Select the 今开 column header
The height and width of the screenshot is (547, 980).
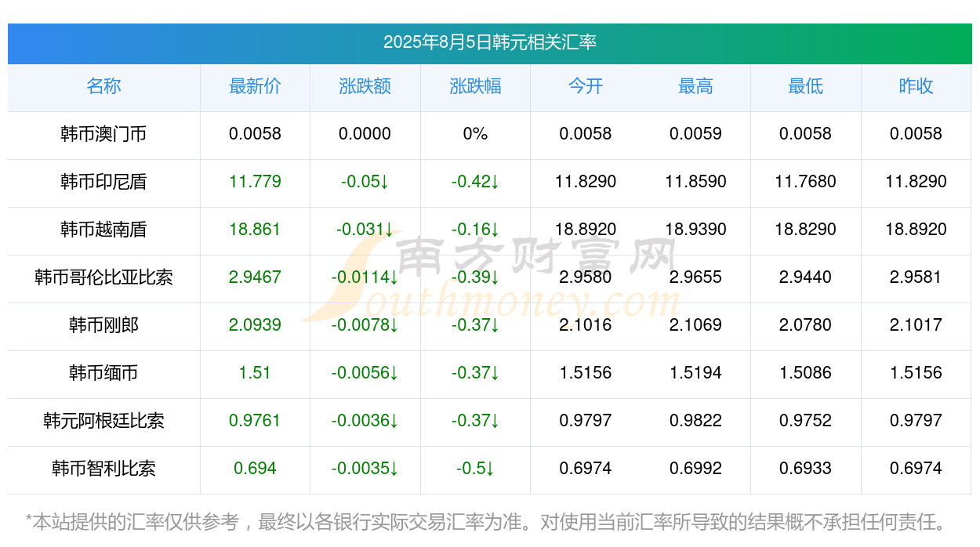click(x=586, y=86)
